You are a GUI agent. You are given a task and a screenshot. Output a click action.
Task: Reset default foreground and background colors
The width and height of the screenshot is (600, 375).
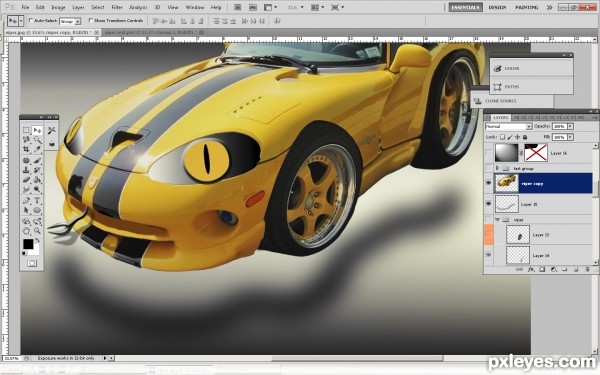click(24, 253)
